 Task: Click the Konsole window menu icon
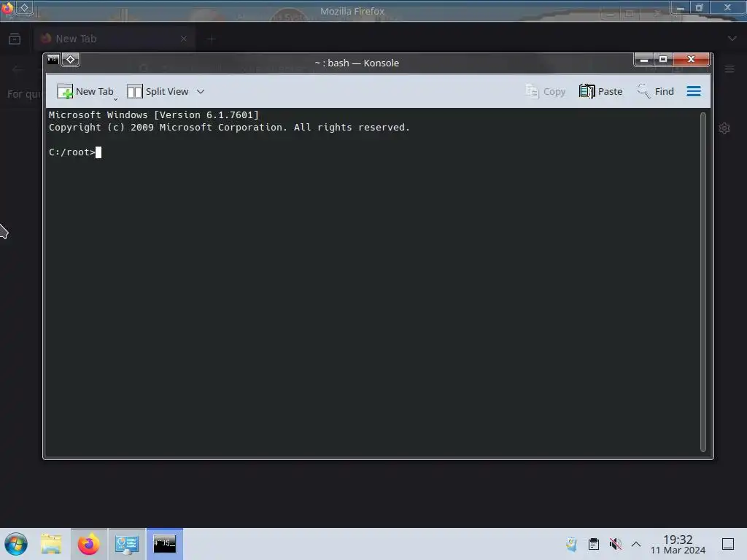click(53, 60)
